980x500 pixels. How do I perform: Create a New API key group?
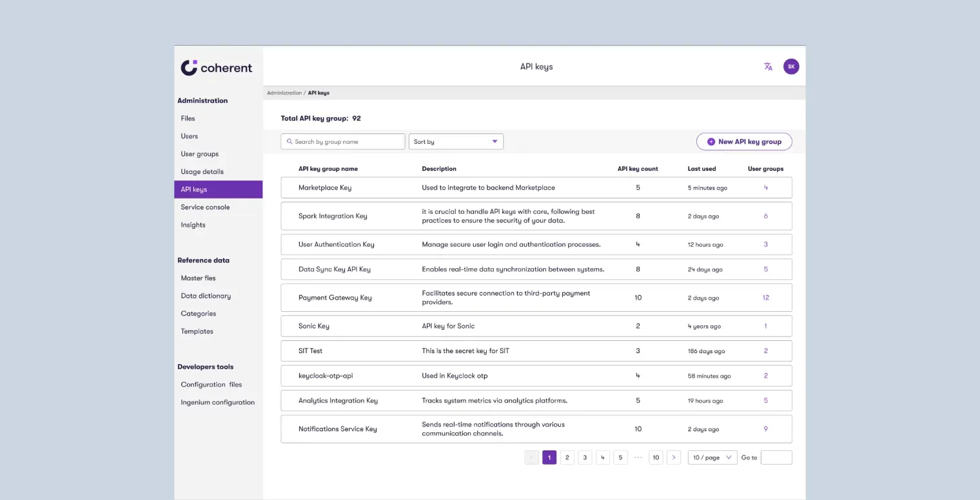coord(744,142)
